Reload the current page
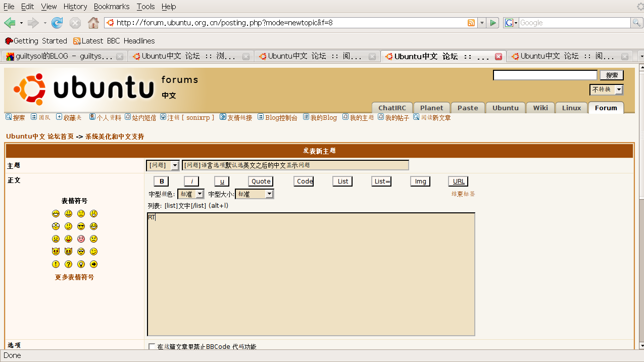Image resolution: width=644 pixels, height=362 pixels. (x=57, y=23)
